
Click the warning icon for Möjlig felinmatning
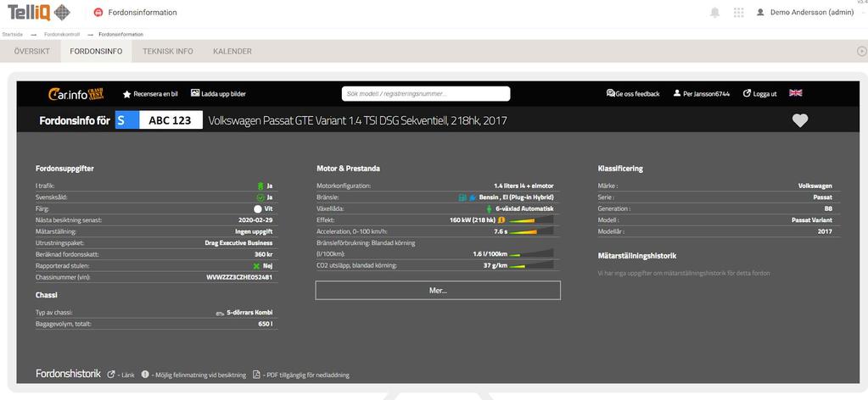[x=145, y=375]
